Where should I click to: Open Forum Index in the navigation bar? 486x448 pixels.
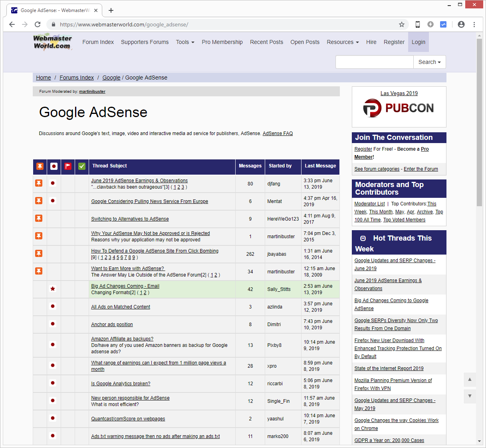tap(98, 42)
